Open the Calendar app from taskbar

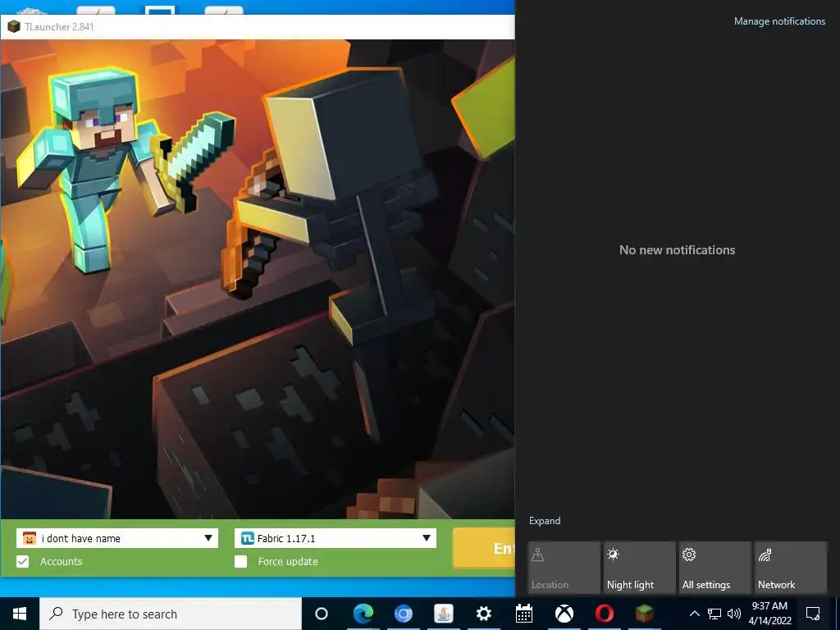pyautogui.click(x=524, y=614)
